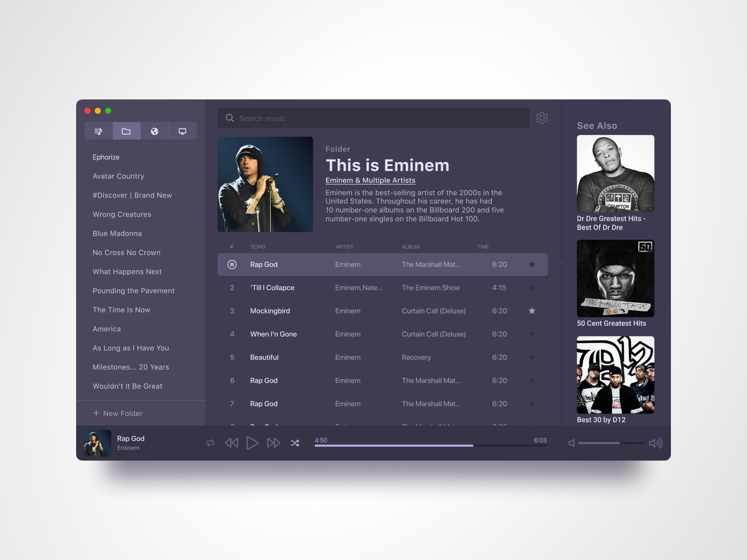Image resolution: width=747 pixels, height=560 pixels.
Task: Select the America folder
Action: (106, 329)
